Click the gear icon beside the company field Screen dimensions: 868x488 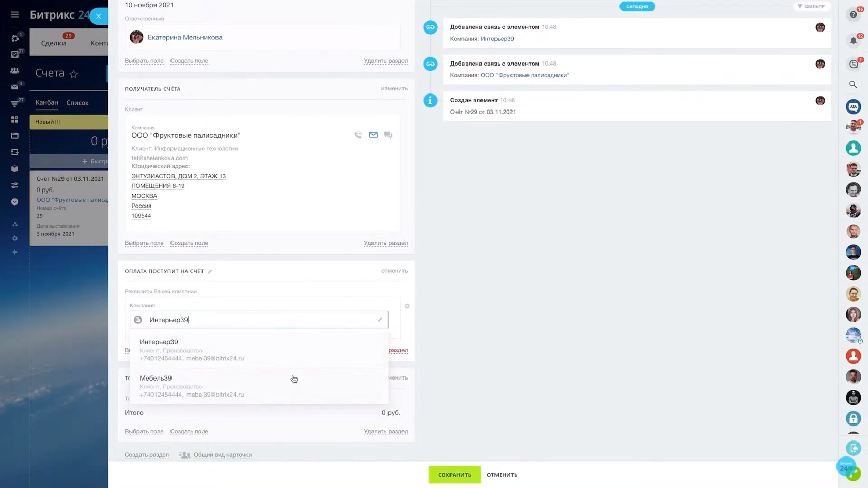click(x=407, y=306)
